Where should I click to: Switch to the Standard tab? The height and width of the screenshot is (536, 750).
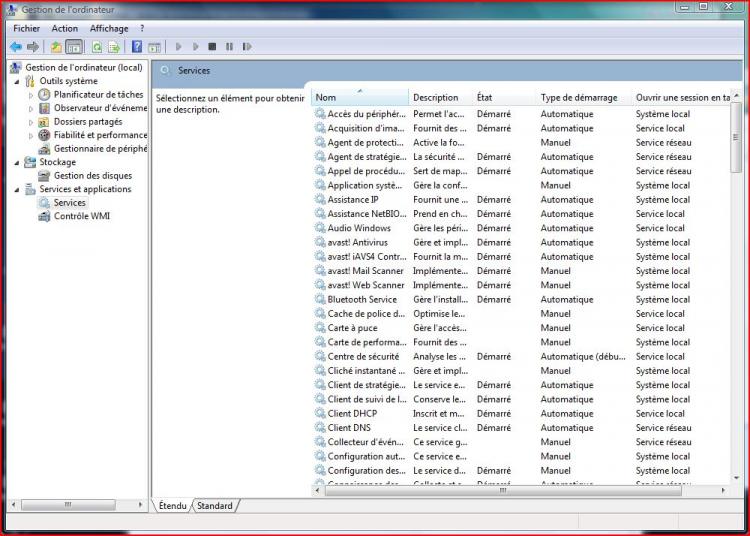pos(214,506)
